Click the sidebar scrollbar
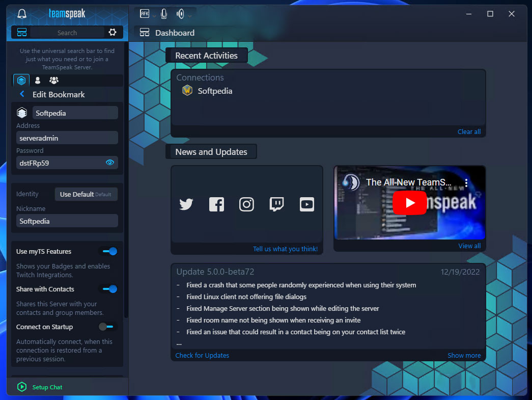 [x=126, y=180]
